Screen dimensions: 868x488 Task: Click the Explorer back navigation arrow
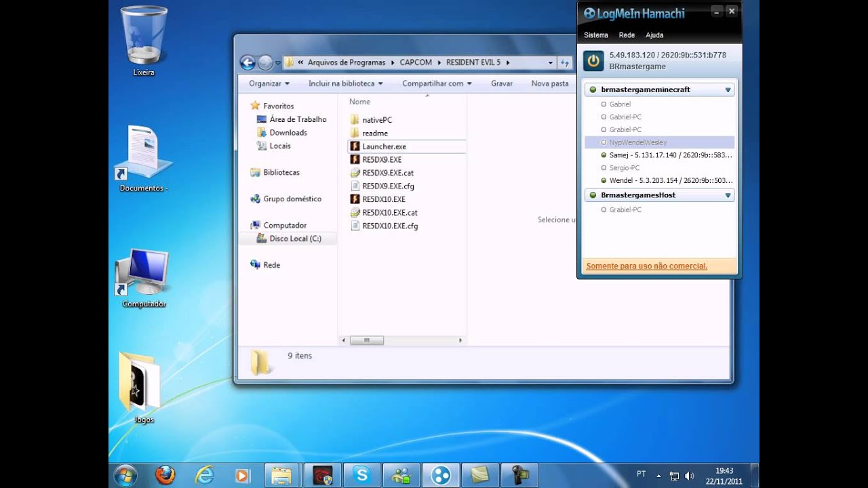tap(248, 62)
